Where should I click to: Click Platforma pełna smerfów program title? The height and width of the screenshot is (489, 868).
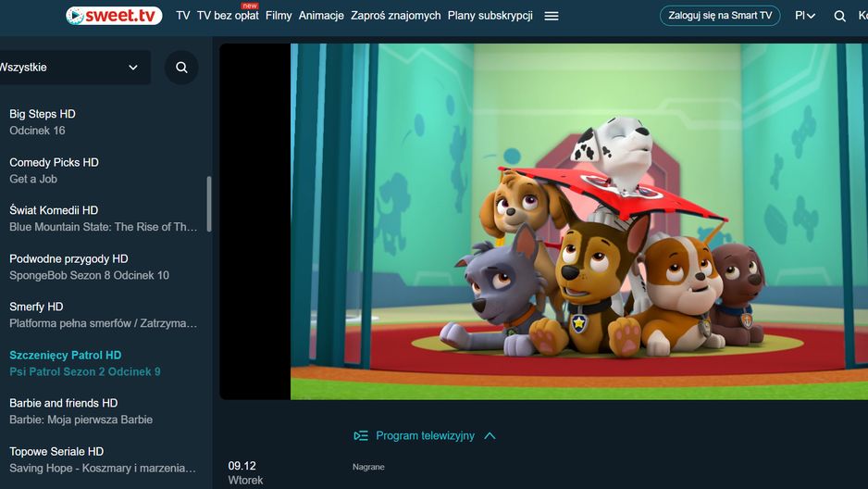click(103, 323)
